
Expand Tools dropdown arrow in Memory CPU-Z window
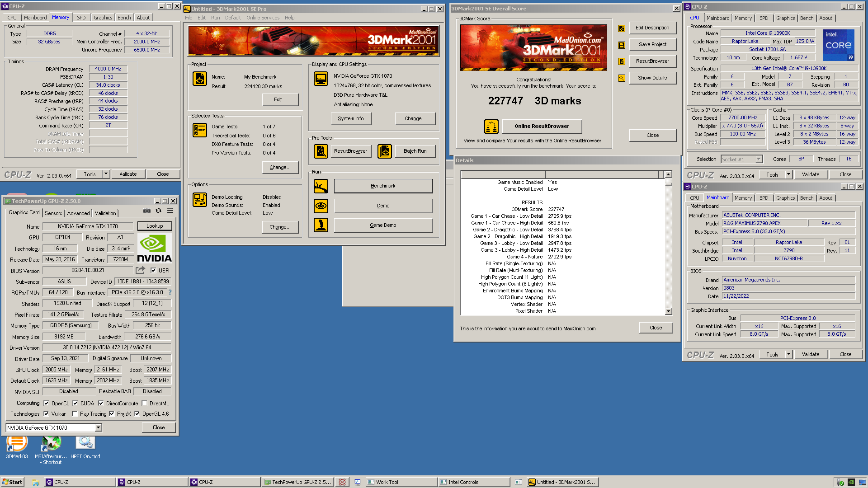[106, 174]
